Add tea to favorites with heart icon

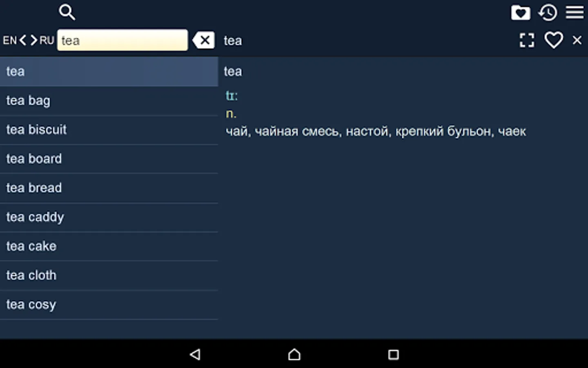[x=554, y=40]
